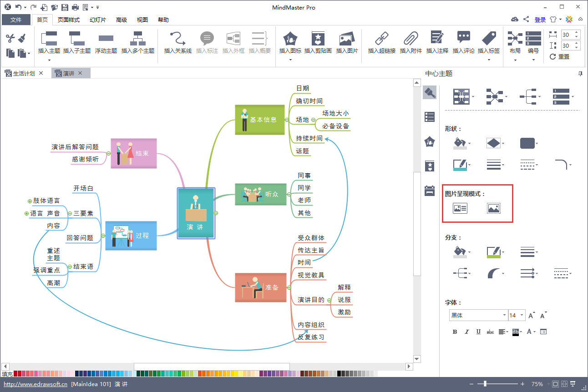Toggle underline formatting in font section
Image resolution: width=588 pixels, height=392 pixels.
point(478,332)
